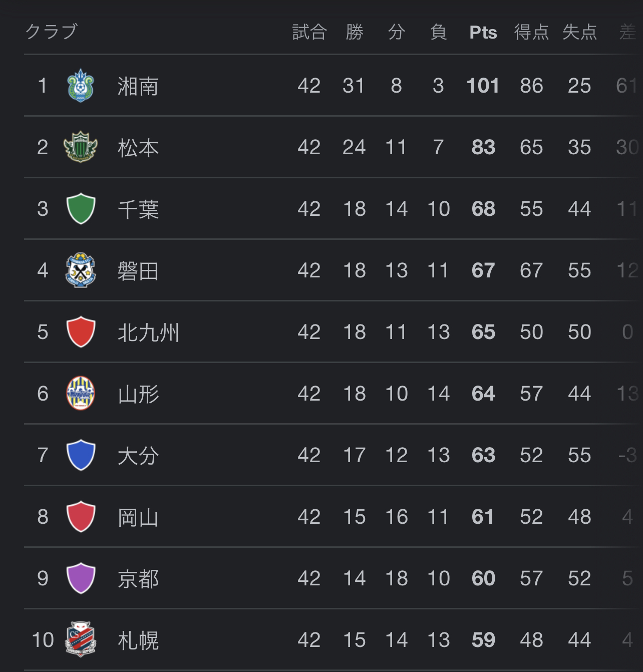Screen dimensions: 643x672
Task: Click the 試合 column header
Action: point(309,33)
